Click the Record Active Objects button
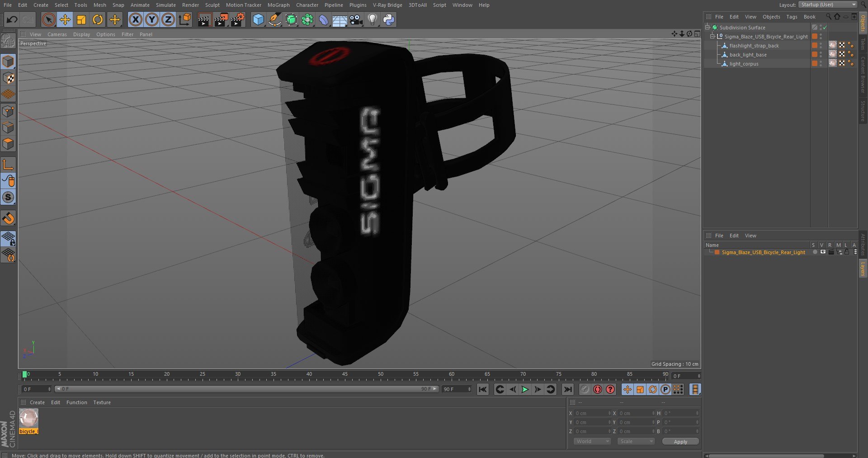The image size is (868, 458). pos(585,389)
